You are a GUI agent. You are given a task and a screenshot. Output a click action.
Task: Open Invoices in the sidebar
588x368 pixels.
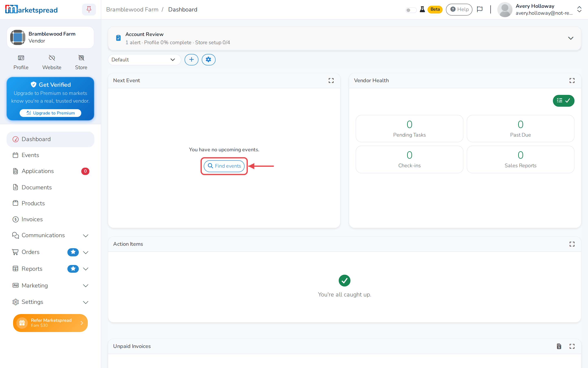(51, 219)
